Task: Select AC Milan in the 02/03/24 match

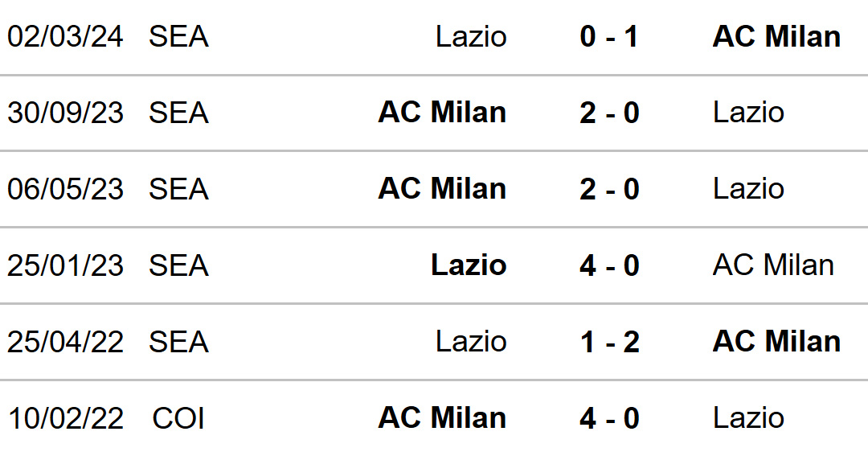Action: (x=776, y=36)
